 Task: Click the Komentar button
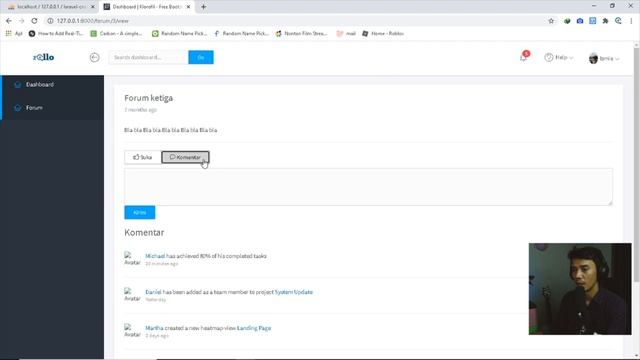click(185, 157)
